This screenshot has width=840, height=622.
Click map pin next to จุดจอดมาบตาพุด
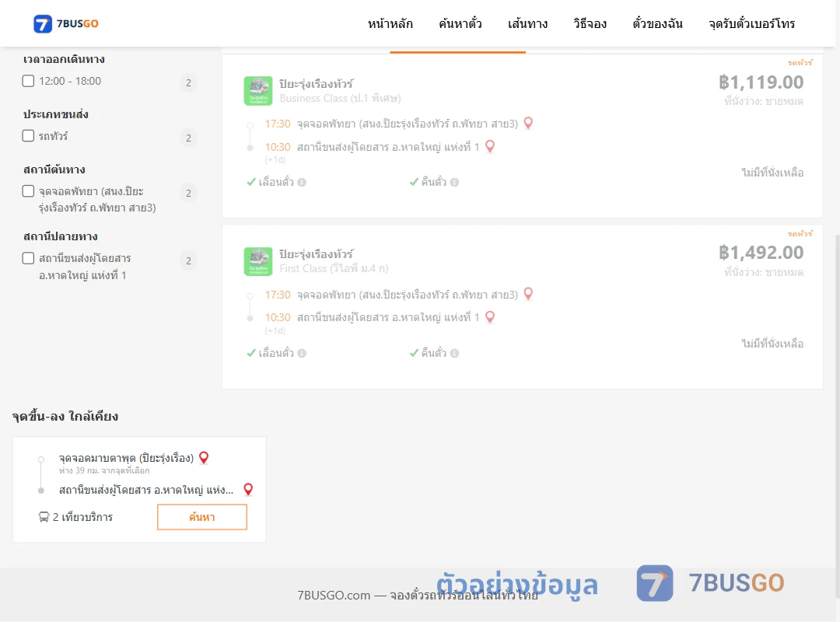click(204, 457)
